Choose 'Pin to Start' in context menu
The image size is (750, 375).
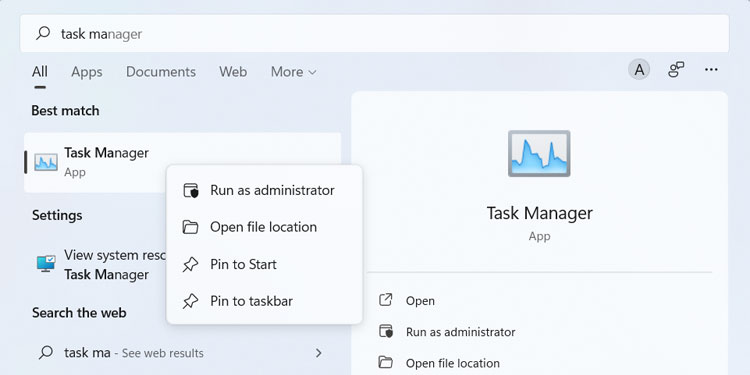264,264
